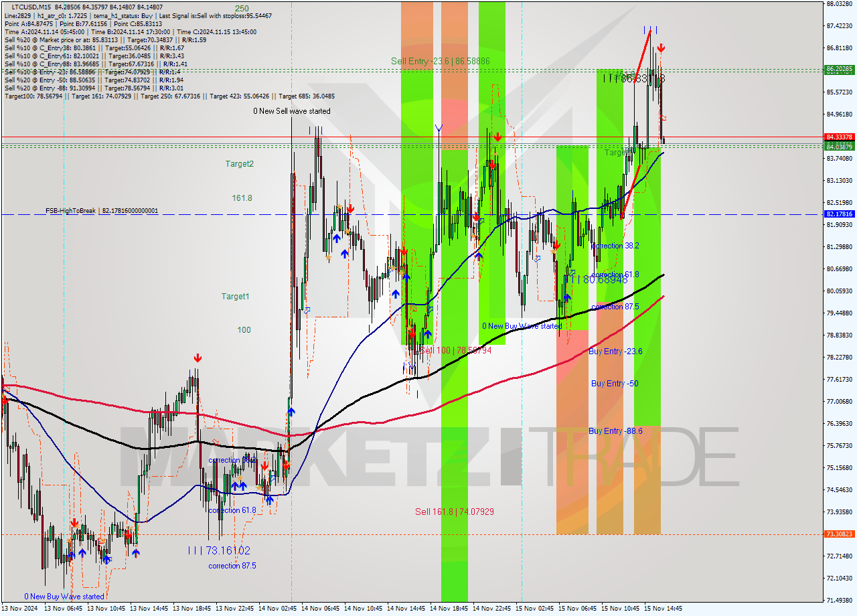This screenshot has height=616, width=857.
Task: Click the '161.8' fib level label
Action: (x=242, y=198)
